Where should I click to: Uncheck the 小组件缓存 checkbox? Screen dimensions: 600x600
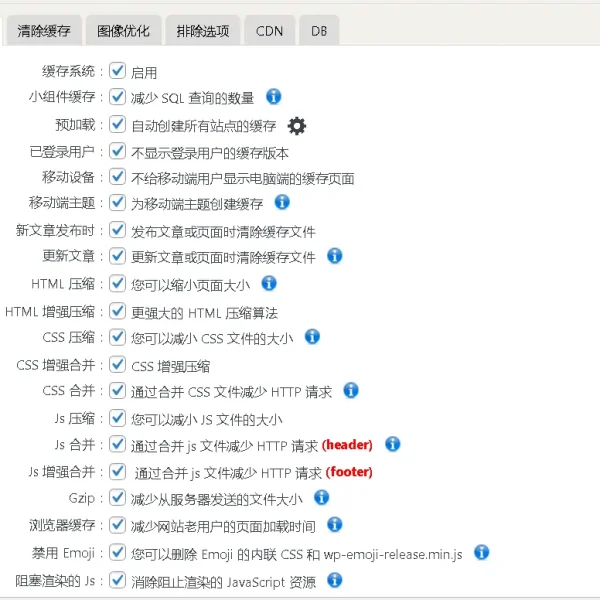(x=117, y=97)
